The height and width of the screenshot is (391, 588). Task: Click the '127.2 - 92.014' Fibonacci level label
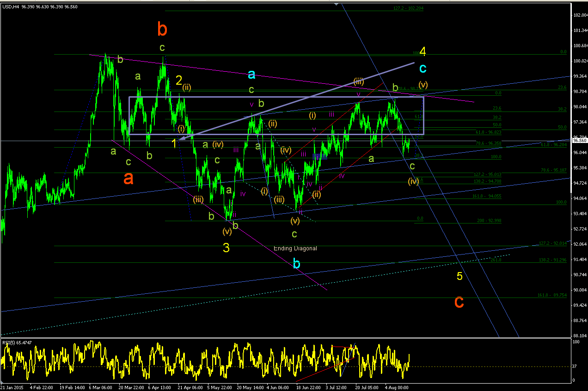click(x=553, y=243)
